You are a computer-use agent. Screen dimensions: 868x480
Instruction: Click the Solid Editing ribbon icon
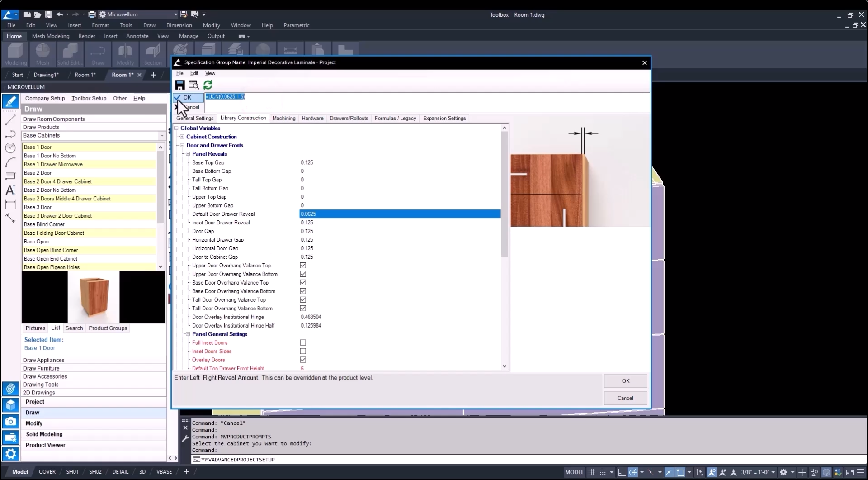click(x=70, y=53)
